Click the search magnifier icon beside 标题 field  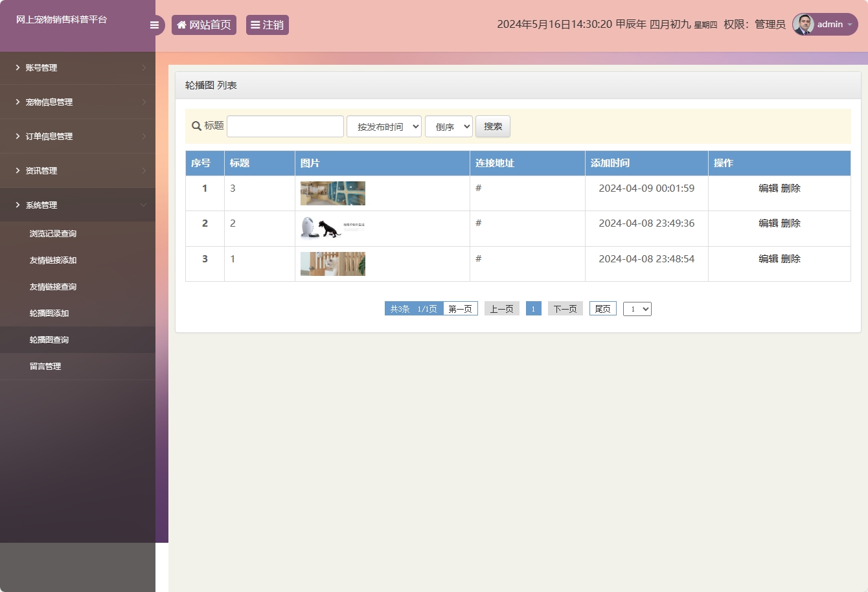(196, 126)
